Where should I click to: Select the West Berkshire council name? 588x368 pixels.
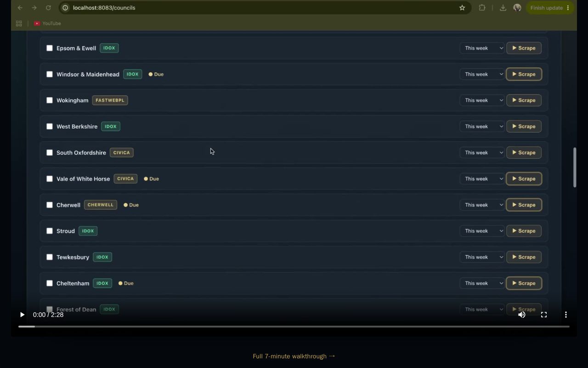coord(77,126)
